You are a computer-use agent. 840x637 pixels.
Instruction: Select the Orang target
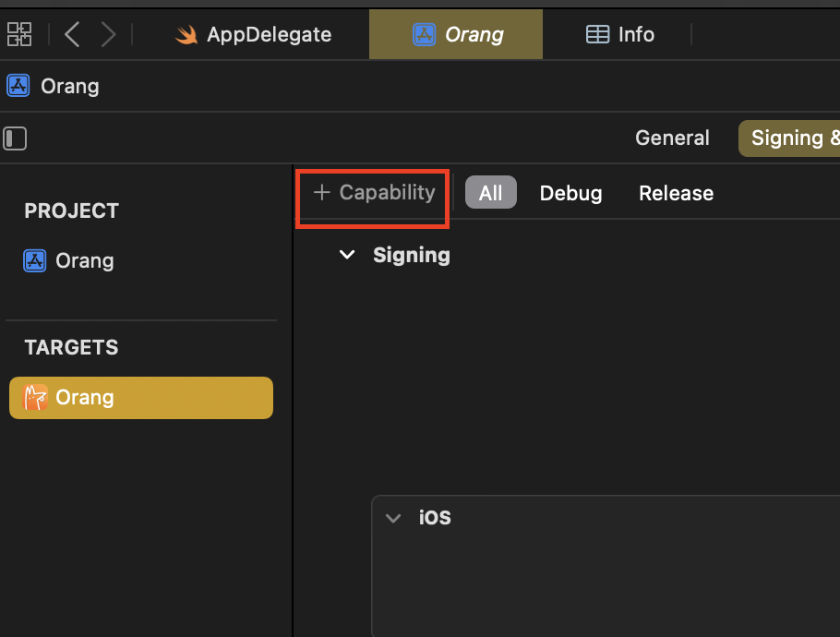click(141, 398)
